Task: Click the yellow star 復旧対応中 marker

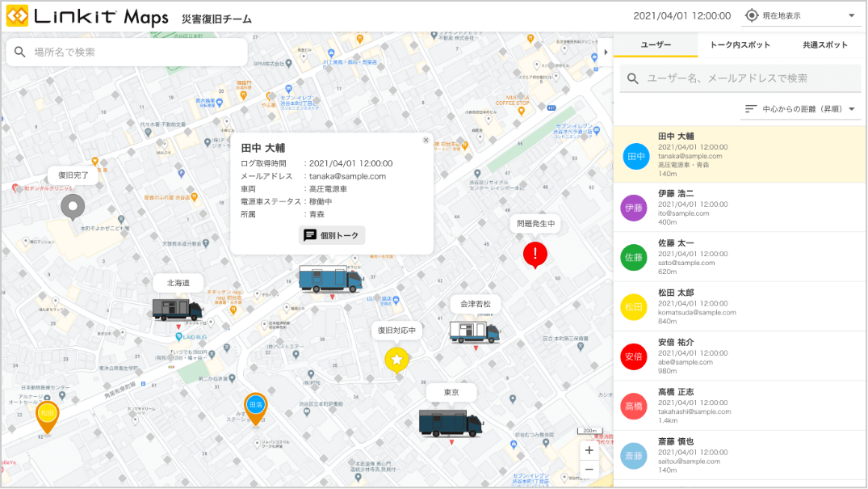Action: (396, 359)
